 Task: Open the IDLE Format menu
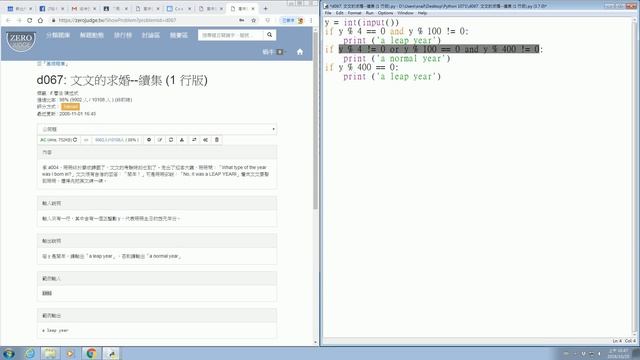(354, 13)
